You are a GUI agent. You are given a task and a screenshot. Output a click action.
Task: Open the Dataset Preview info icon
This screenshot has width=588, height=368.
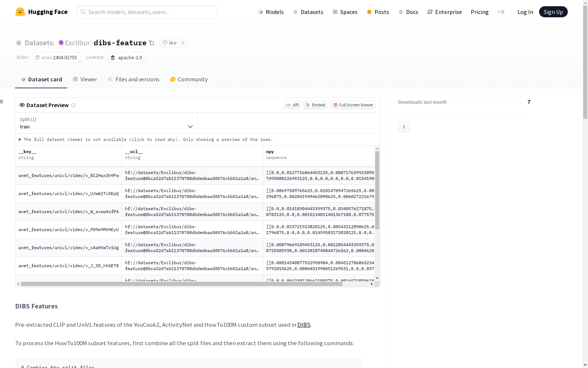click(x=73, y=105)
